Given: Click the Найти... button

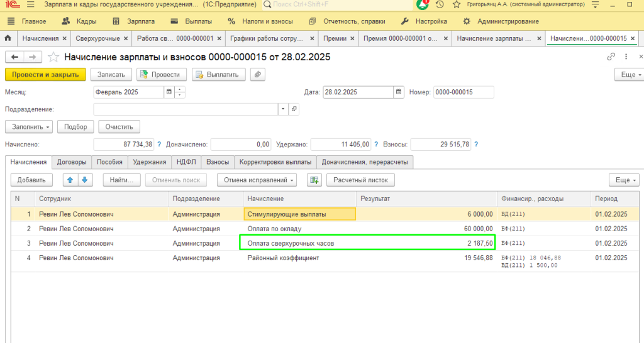Looking at the screenshot, I should pyautogui.click(x=121, y=180).
